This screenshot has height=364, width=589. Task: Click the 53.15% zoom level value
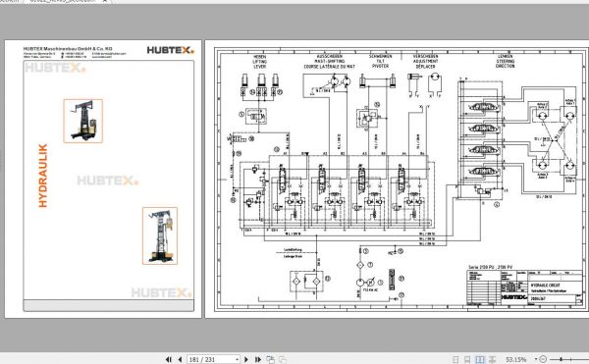click(x=515, y=359)
